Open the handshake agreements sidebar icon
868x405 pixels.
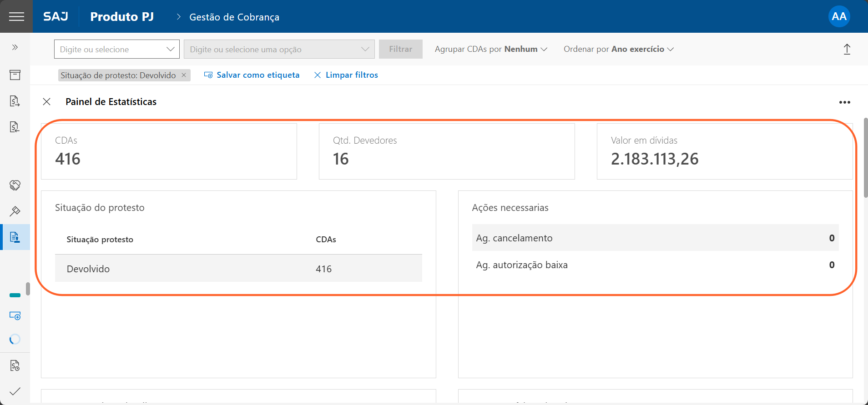pos(15,185)
